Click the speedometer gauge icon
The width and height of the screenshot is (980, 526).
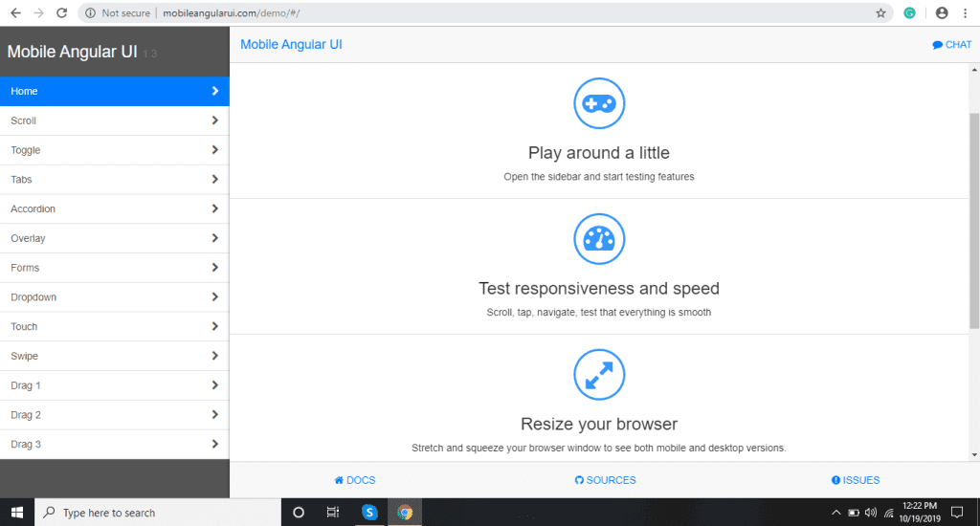[599, 239]
